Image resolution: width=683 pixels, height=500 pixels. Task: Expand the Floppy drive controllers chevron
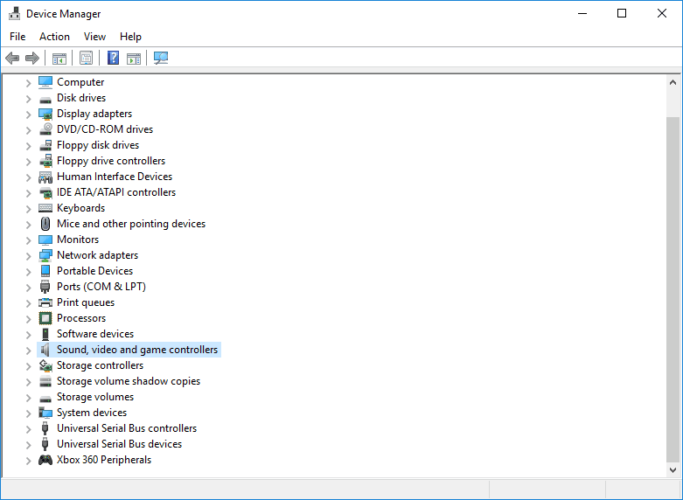28,162
